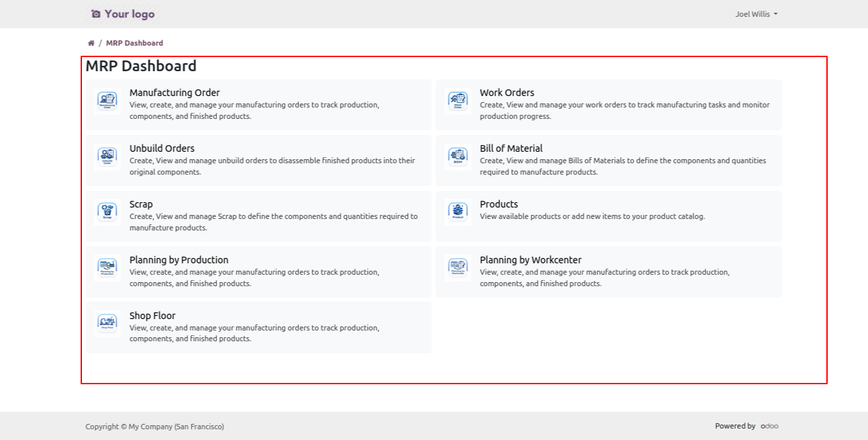This screenshot has width=868, height=440.
Task: Open the Work Orders title link
Action: (507, 93)
